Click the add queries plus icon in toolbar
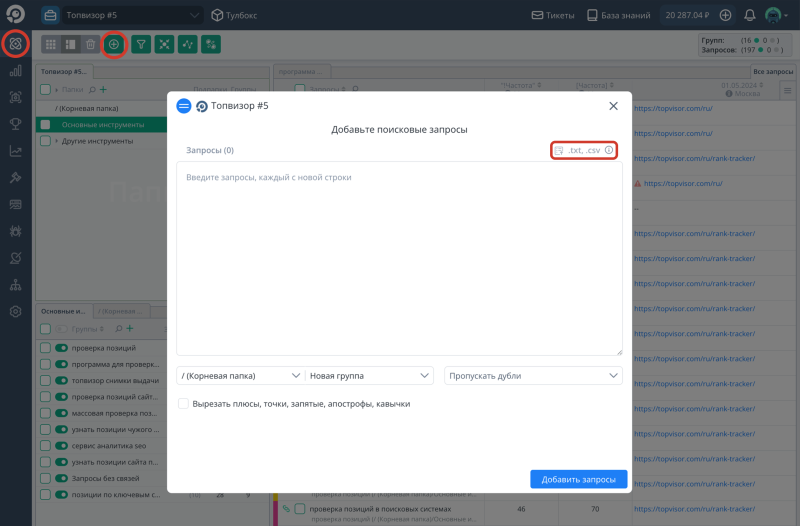This screenshot has height=526, width=800. pos(114,44)
